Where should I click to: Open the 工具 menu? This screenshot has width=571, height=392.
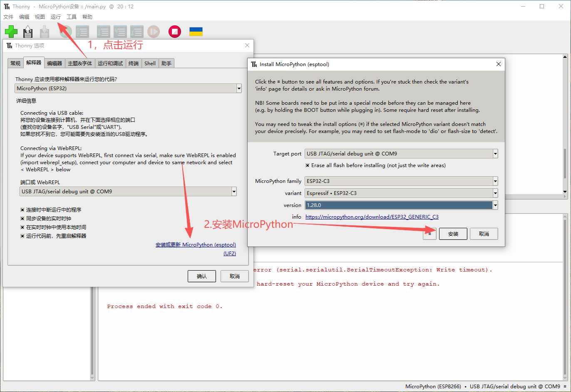click(x=72, y=17)
